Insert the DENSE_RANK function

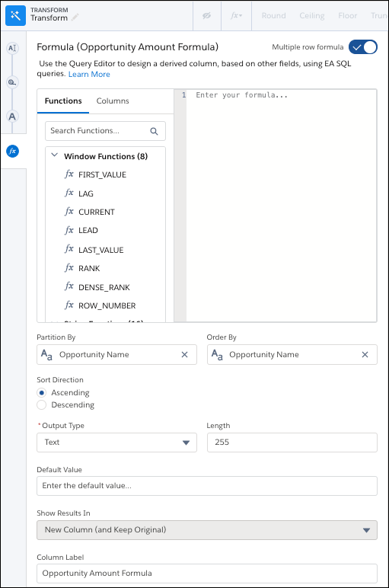click(104, 287)
